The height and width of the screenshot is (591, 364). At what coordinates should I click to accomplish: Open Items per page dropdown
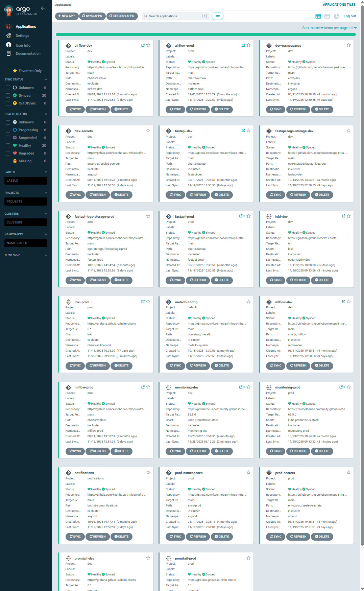pyautogui.click(x=340, y=28)
